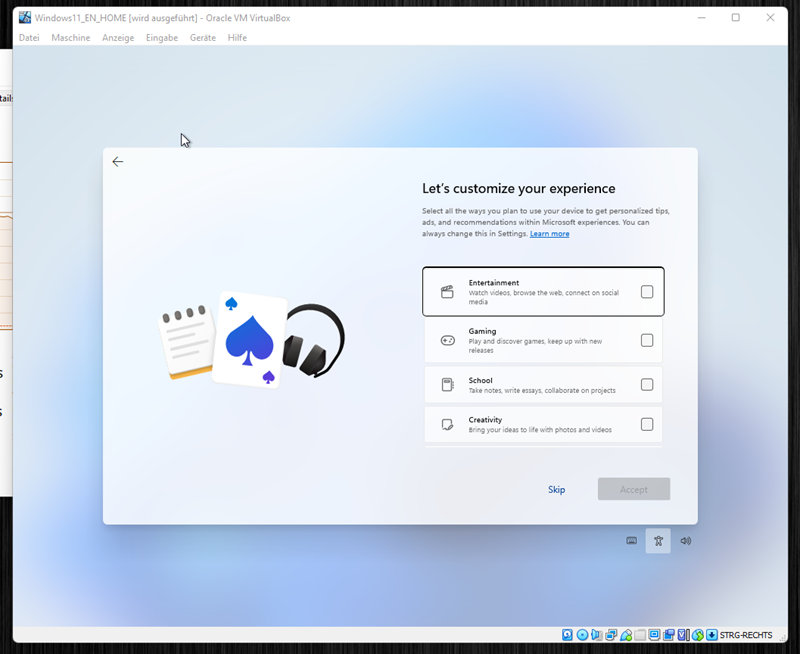Click the audio status bar icon
800x654 pixels.
596,635
